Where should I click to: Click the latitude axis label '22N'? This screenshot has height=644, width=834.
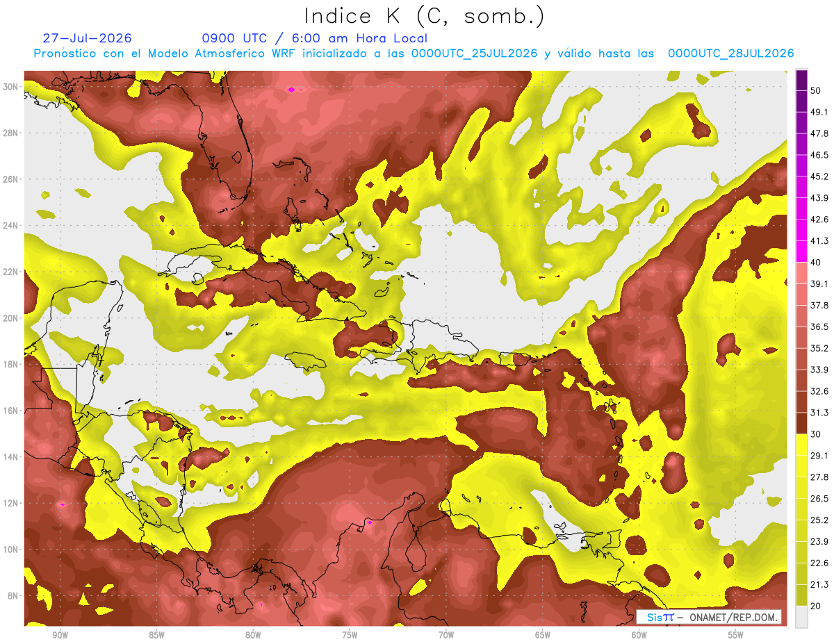tap(10, 272)
